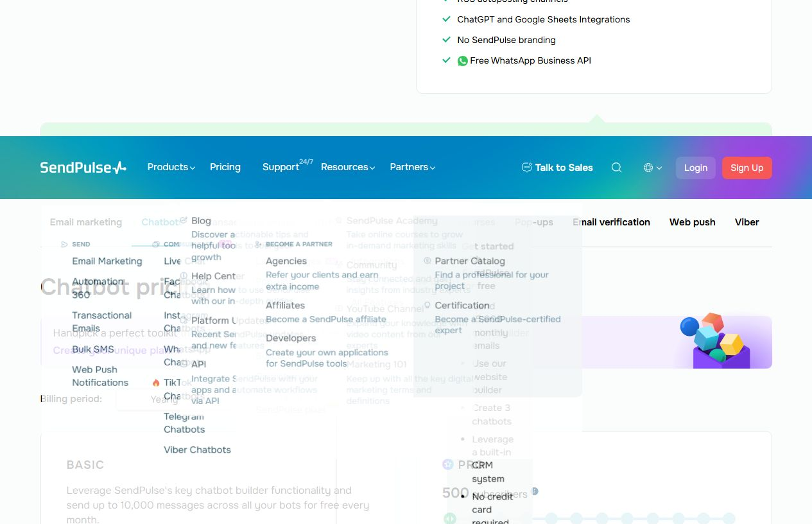This screenshot has height=524, width=812.
Task: Click 'ChatGPT and Google Sheets Integrations' text
Action: (544, 19)
